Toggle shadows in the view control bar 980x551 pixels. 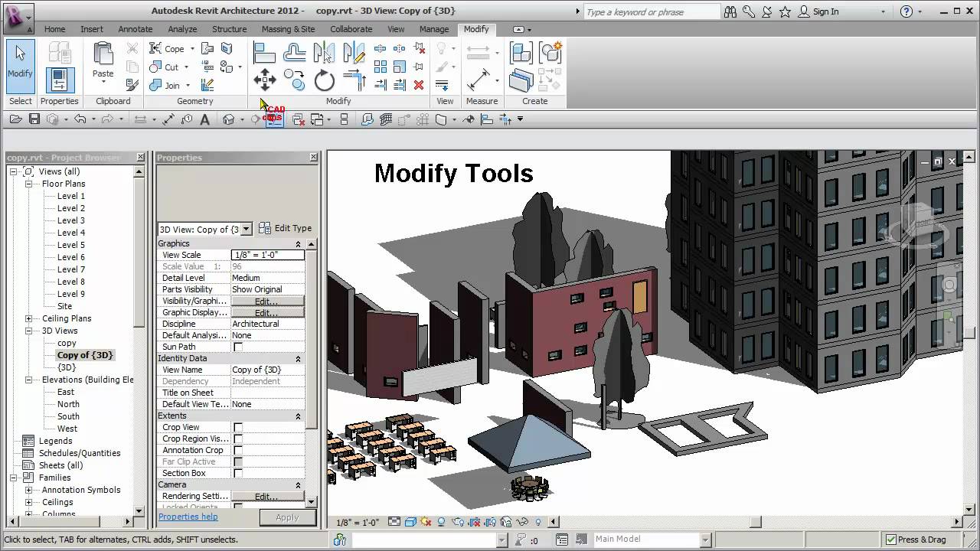tap(426, 522)
